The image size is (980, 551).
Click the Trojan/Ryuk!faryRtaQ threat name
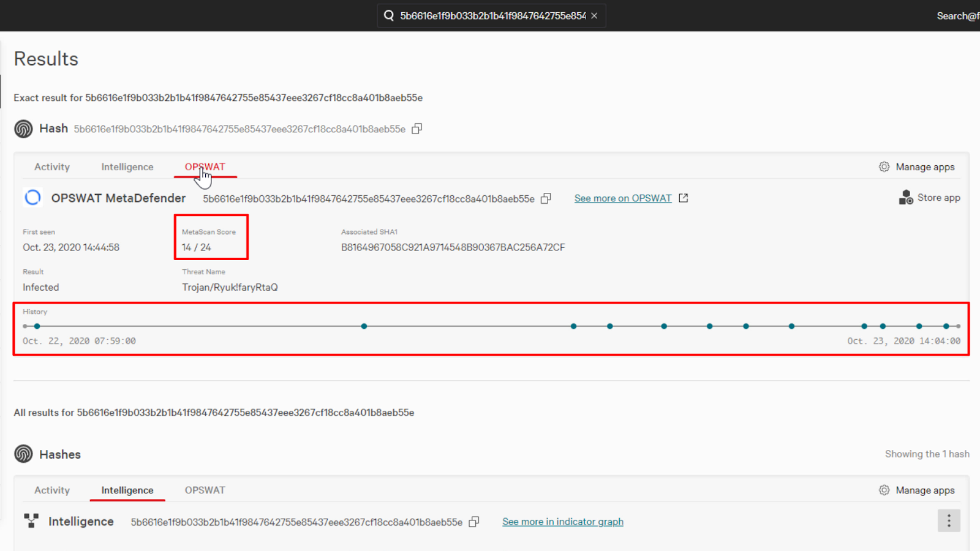click(230, 287)
